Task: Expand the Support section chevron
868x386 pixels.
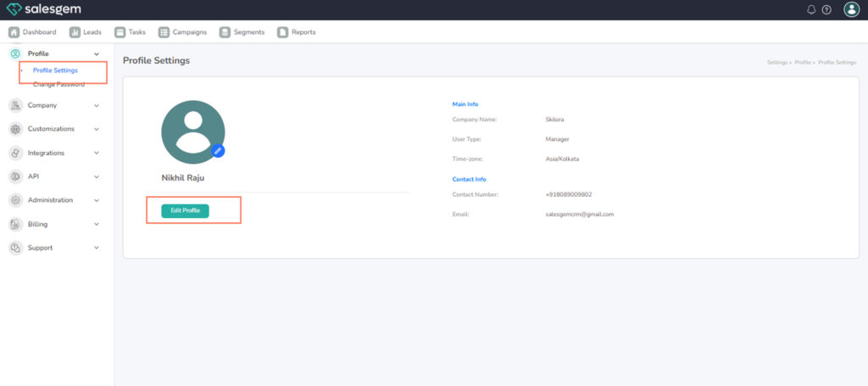Action: (x=97, y=248)
